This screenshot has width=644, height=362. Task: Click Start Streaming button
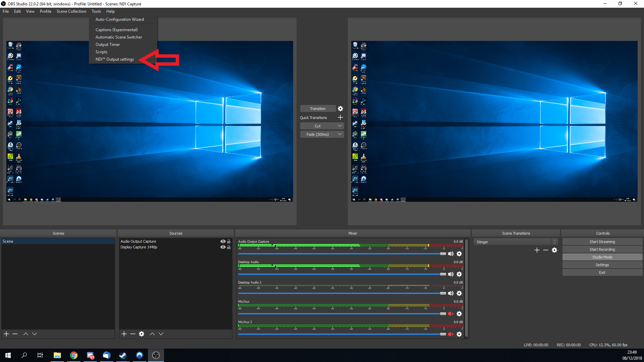pos(602,241)
